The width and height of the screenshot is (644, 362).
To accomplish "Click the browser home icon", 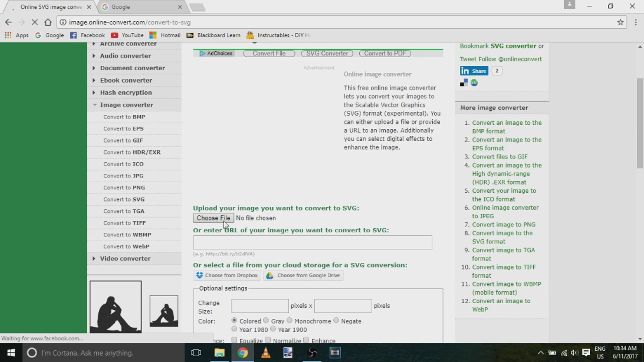I will (x=48, y=22).
